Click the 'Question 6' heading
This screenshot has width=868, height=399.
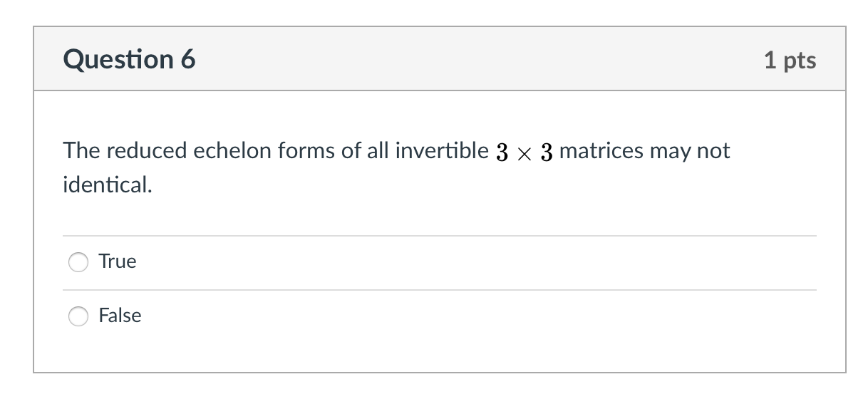129,60
